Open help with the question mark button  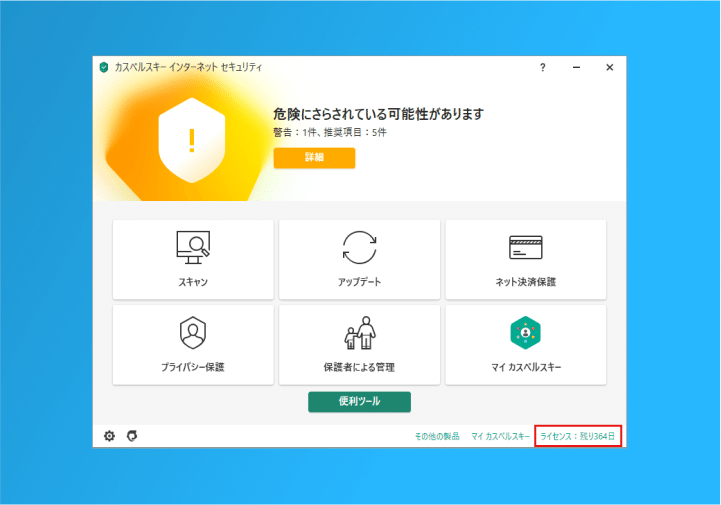click(x=543, y=67)
